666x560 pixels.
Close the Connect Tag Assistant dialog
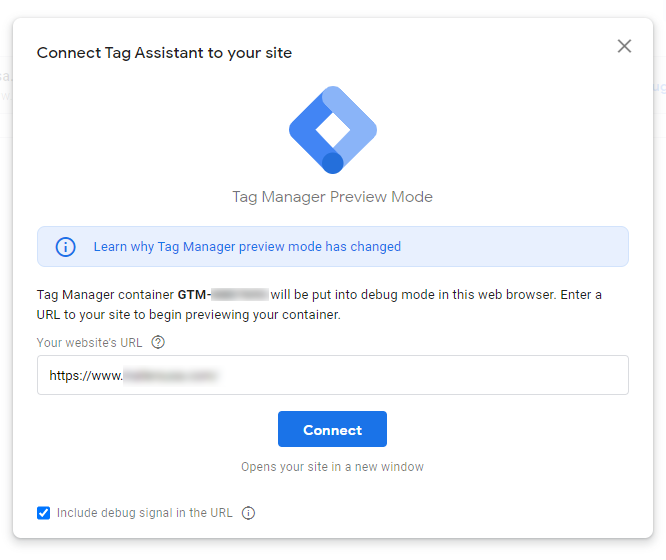coord(624,46)
